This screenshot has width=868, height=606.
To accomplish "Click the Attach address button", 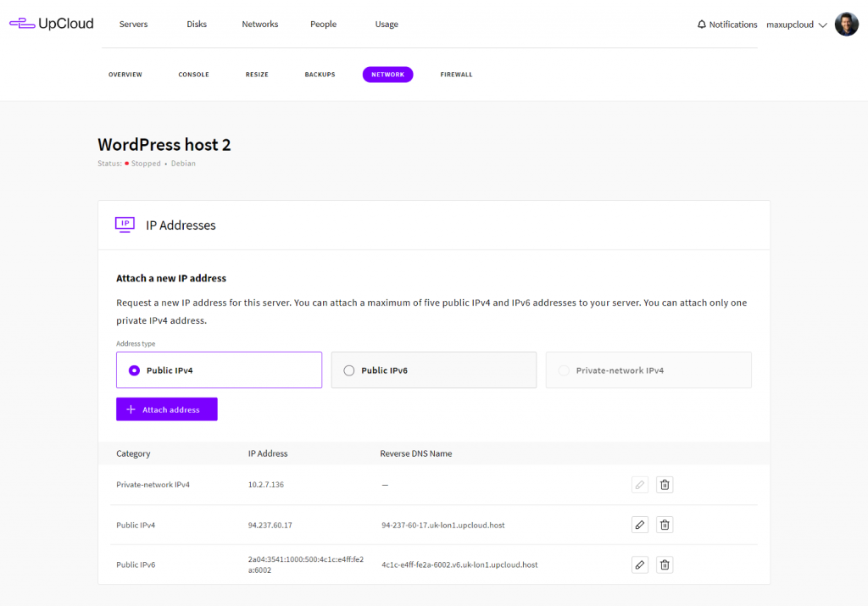I will coord(166,409).
